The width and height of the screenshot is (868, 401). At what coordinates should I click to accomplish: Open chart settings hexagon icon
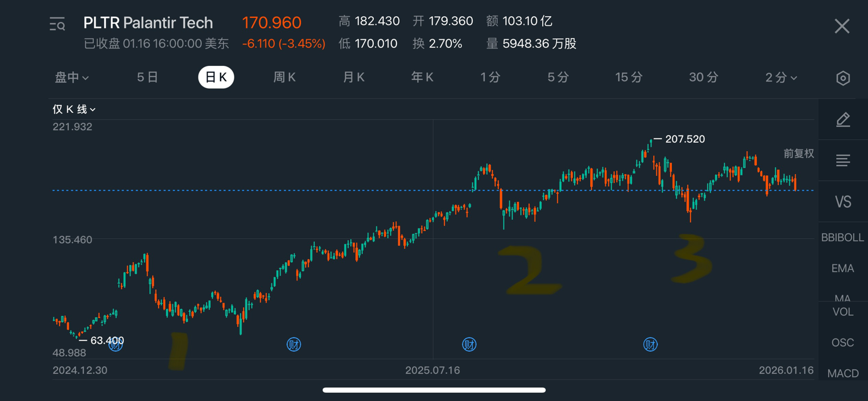[x=843, y=78]
